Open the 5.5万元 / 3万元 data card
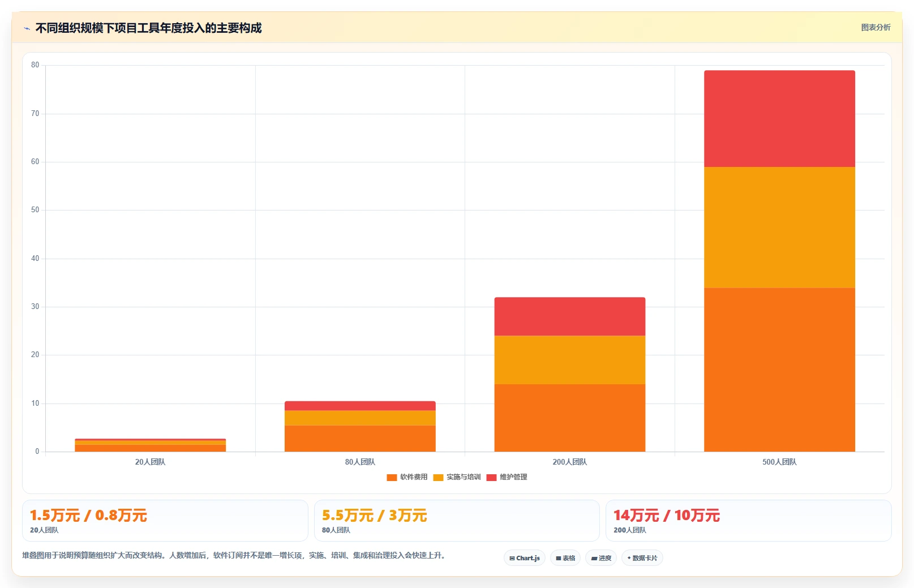 457,521
